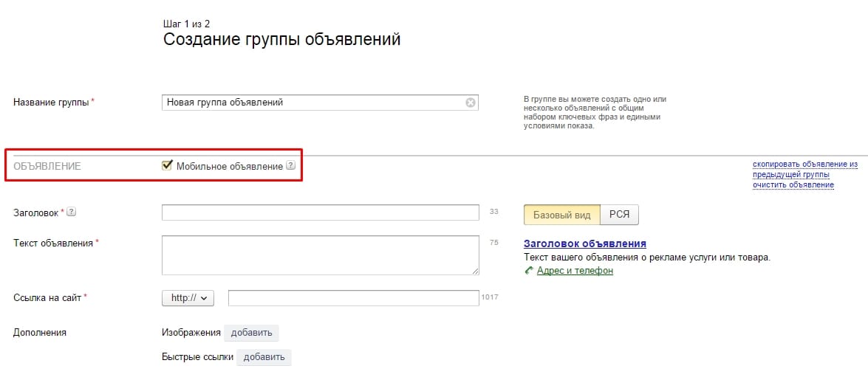Screen dimensions: 868x380
Task: Click скопировать объявление из предыдущей группы link
Action: pyautogui.click(x=805, y=169)
